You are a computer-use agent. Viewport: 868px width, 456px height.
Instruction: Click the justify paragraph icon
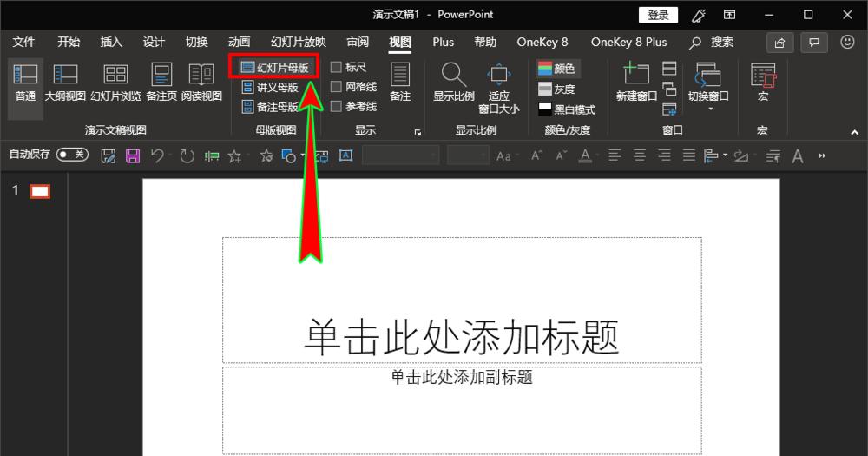[x=689, y=155]
